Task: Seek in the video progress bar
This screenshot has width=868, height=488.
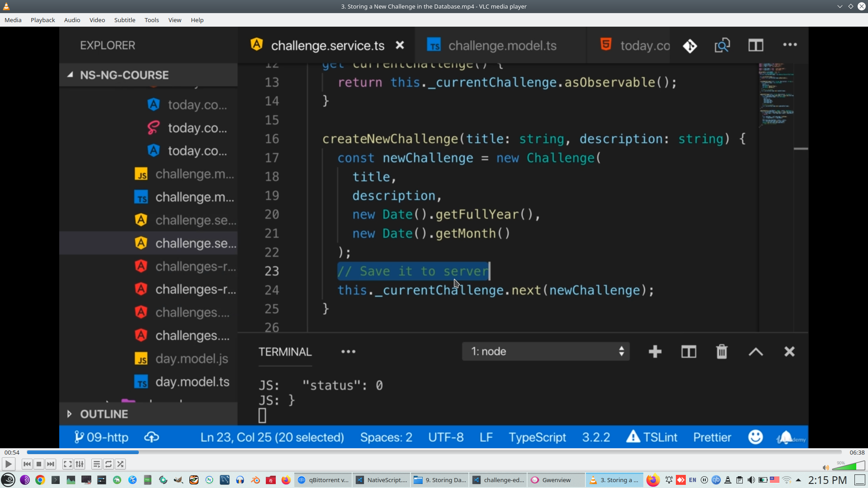Action: pos(434,452)
